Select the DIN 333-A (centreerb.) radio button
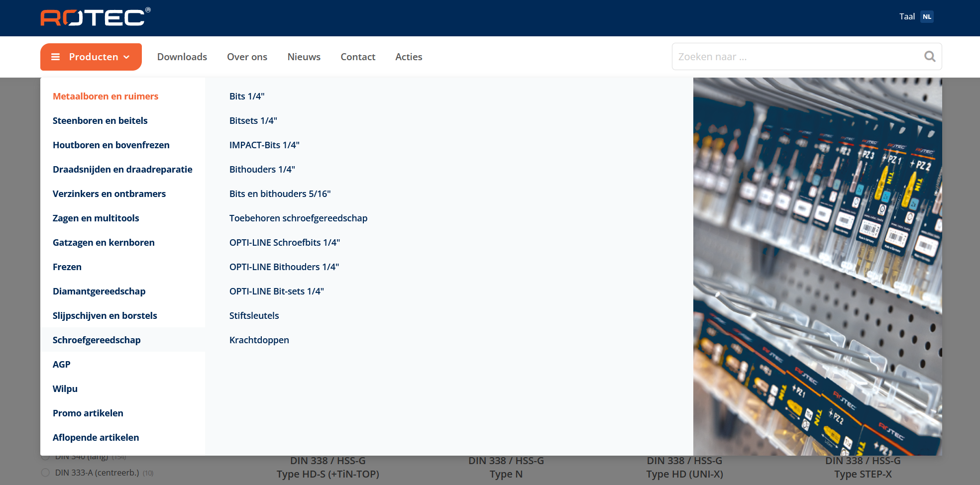The width and height of the screenshot is (980, 485). coord(45,473)
